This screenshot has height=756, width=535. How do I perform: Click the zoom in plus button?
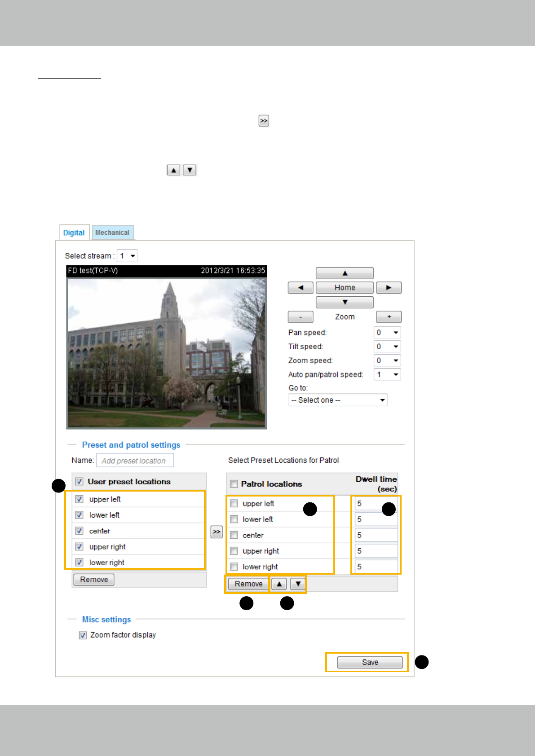pyautogui.click(x=389, y=317)
